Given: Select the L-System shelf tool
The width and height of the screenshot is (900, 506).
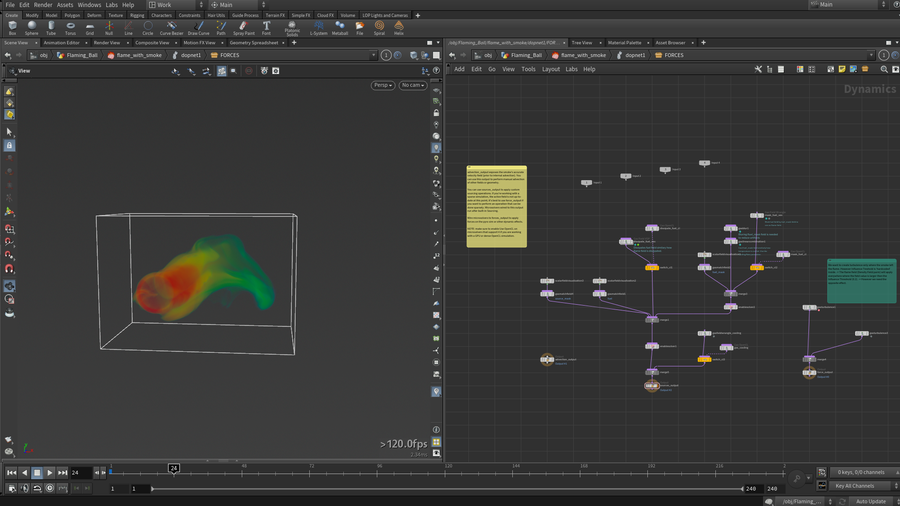Looking at the screenshot, I should [x=319, y=28].
